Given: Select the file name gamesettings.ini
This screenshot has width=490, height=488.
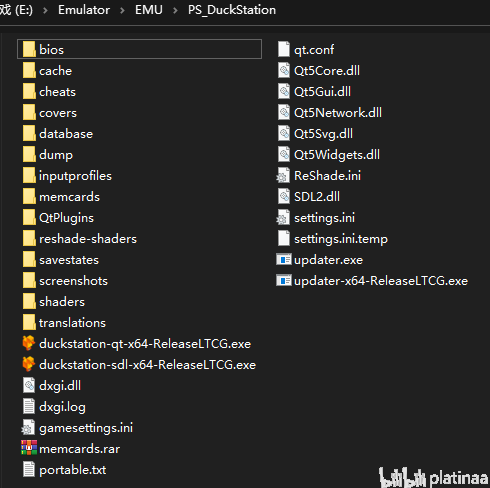Looking at the screenshot, I should coord(86,428).
